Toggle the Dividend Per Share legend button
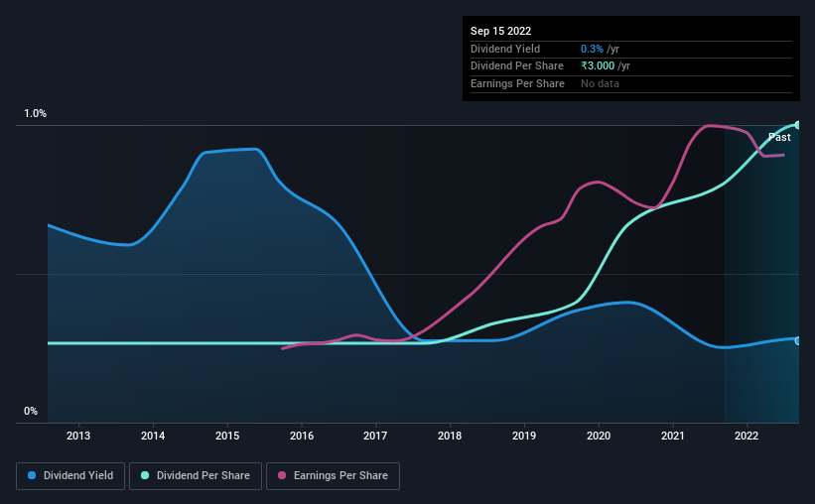The height and width of the screenshot is (504, 815). 196,475
